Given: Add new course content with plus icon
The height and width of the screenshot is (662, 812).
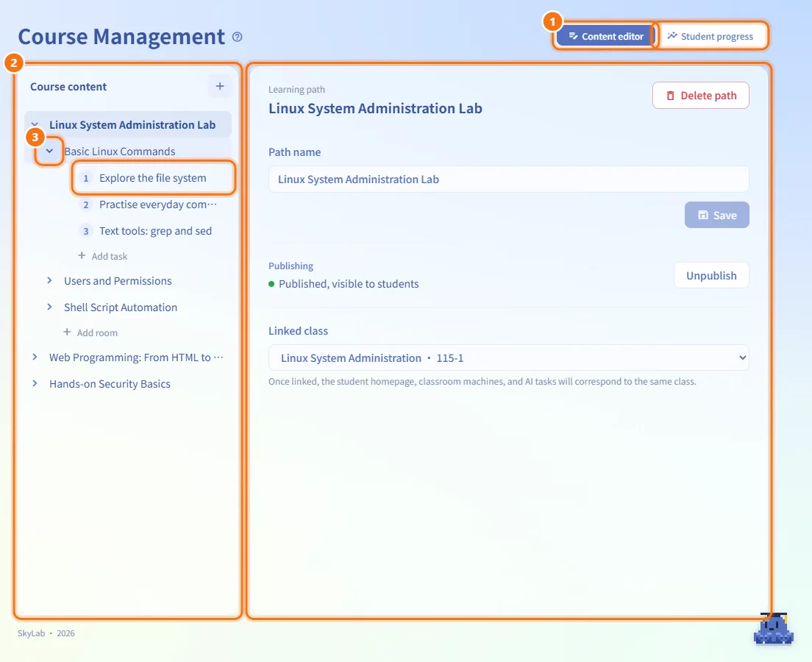Looking at the screenshot, I should [x=220, y=86].
